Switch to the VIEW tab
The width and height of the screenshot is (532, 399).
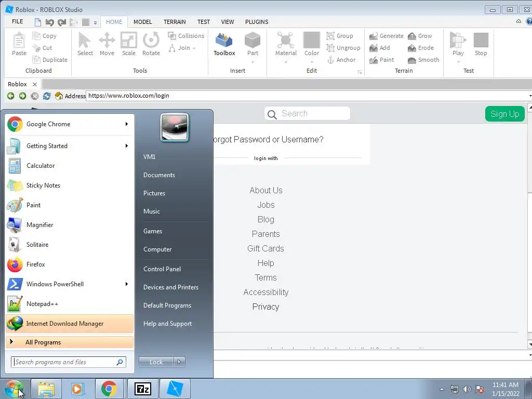pos(228,22)
